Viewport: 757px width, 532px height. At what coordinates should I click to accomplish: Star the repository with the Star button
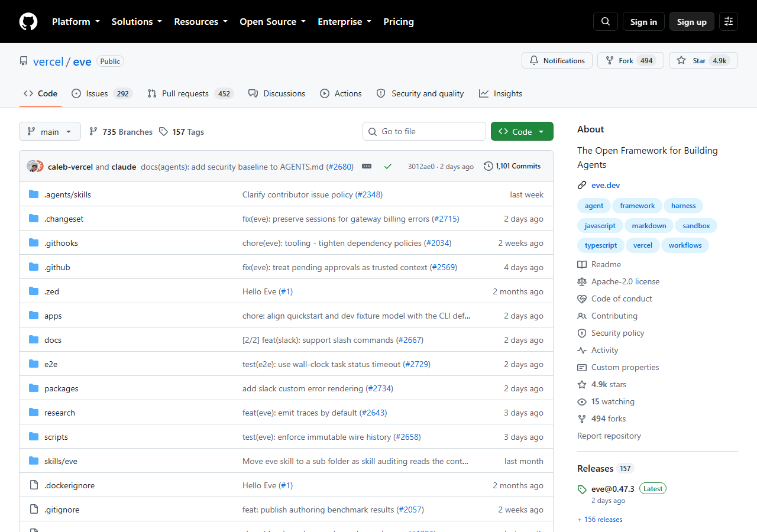point(703,60)
